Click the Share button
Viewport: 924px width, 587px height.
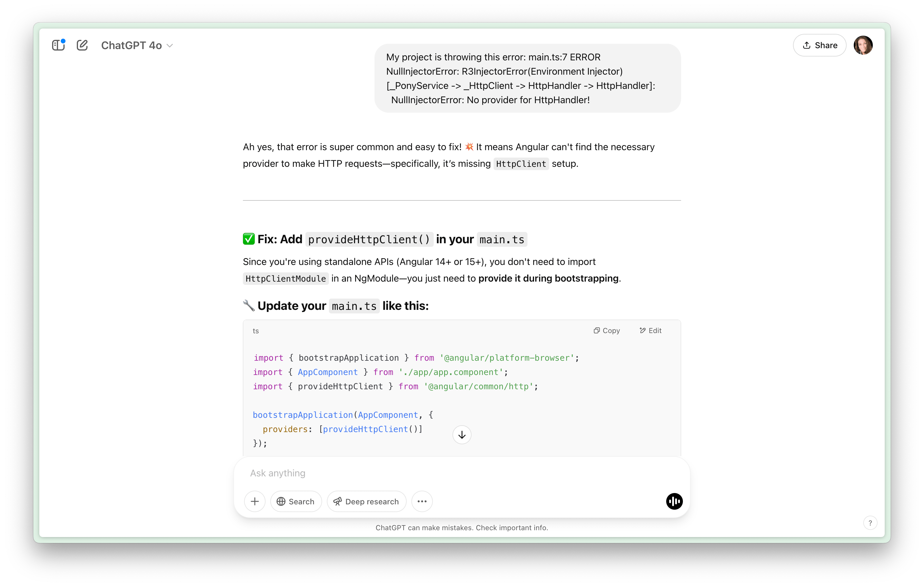point(820,45)
